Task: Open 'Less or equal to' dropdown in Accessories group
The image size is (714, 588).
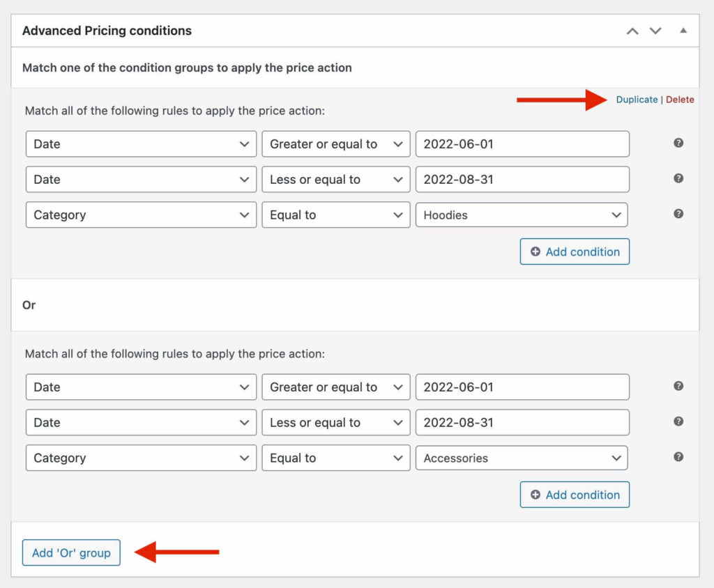Action: [336, 422]
